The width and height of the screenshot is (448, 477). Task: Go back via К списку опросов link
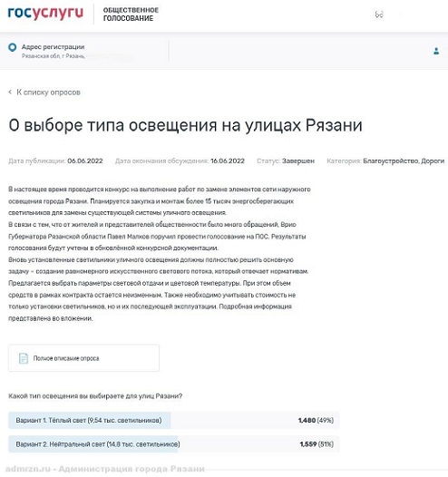(48, 92)
